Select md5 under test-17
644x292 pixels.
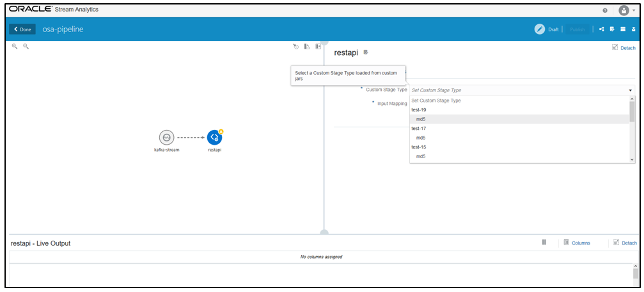(x=519, y=138)
